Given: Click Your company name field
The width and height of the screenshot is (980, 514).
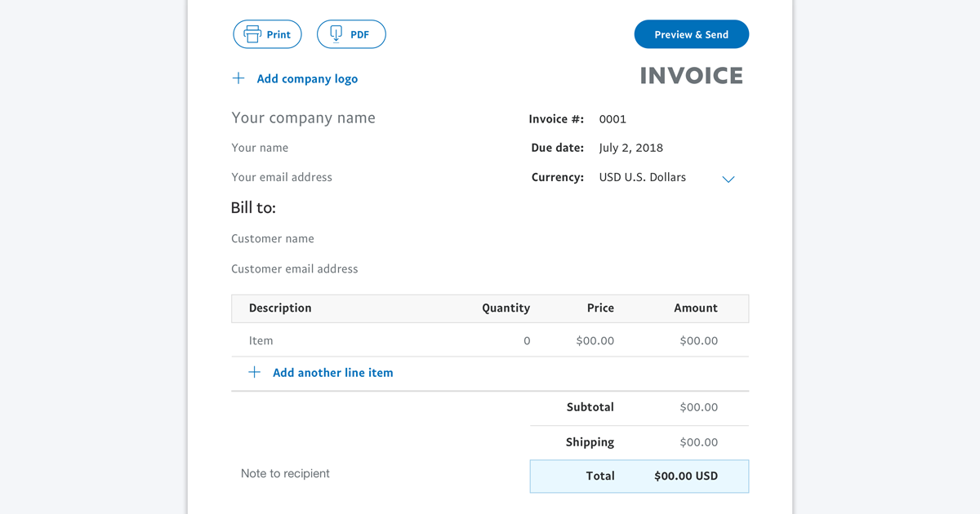Looking at the screenshot, I should [303, 117].
